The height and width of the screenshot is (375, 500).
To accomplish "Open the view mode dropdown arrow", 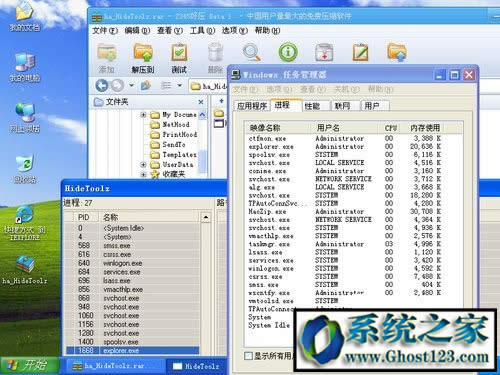I will (180, 86).
